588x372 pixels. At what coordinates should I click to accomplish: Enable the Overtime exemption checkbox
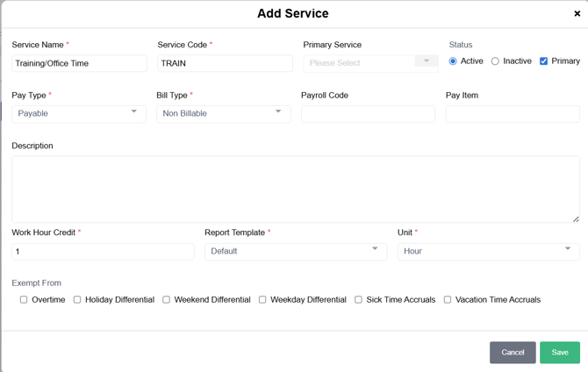point(24,300)
